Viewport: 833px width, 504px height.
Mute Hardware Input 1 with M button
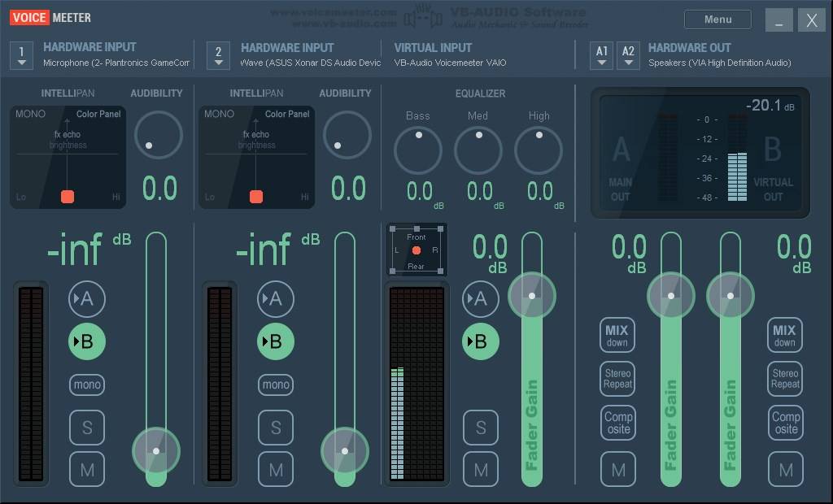(86, 469)
